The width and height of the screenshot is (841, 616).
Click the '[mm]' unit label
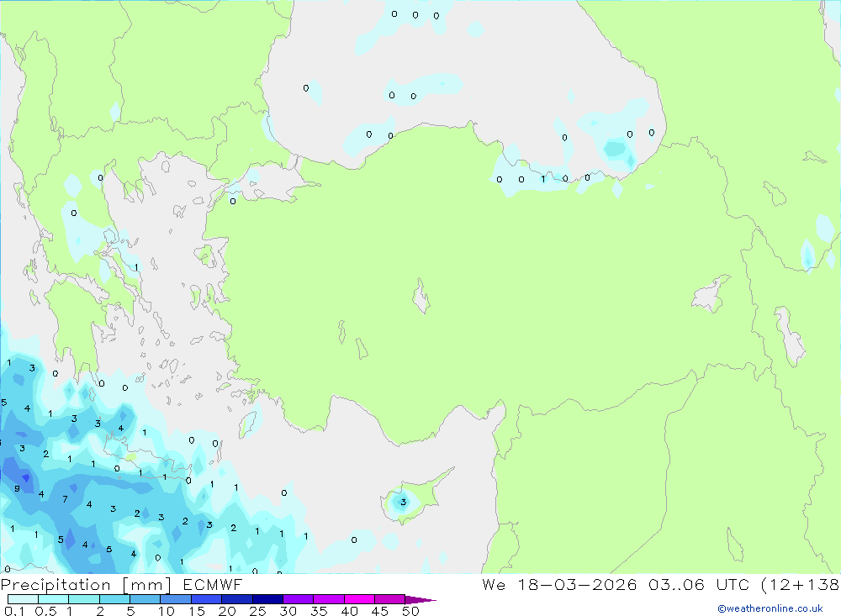pos(147,585)
